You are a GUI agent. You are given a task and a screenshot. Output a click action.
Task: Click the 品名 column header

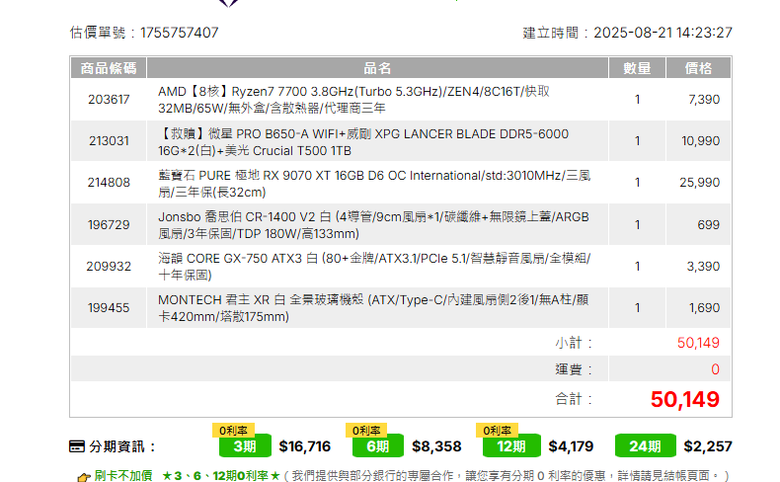tap(378, 68)
